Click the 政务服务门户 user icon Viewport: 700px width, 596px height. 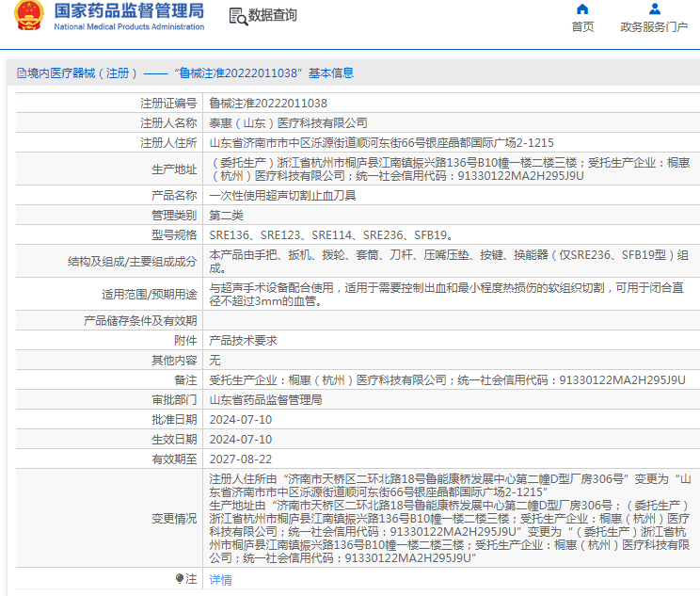(655, 8)
